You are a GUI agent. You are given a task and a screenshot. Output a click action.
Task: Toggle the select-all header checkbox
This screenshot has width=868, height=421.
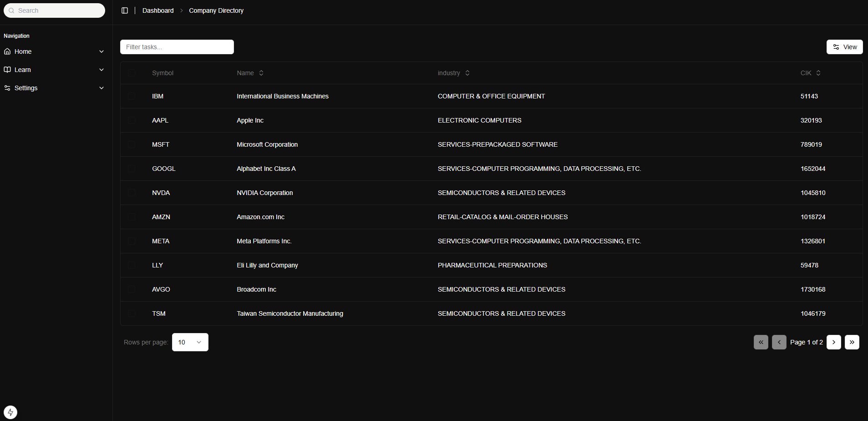pyautogui.click(x=132, y=73)
